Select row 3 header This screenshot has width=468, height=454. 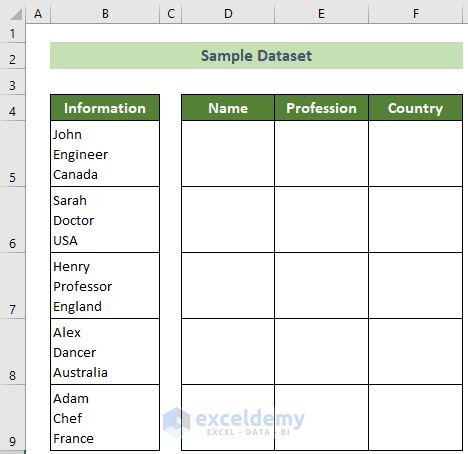(12, 82)
